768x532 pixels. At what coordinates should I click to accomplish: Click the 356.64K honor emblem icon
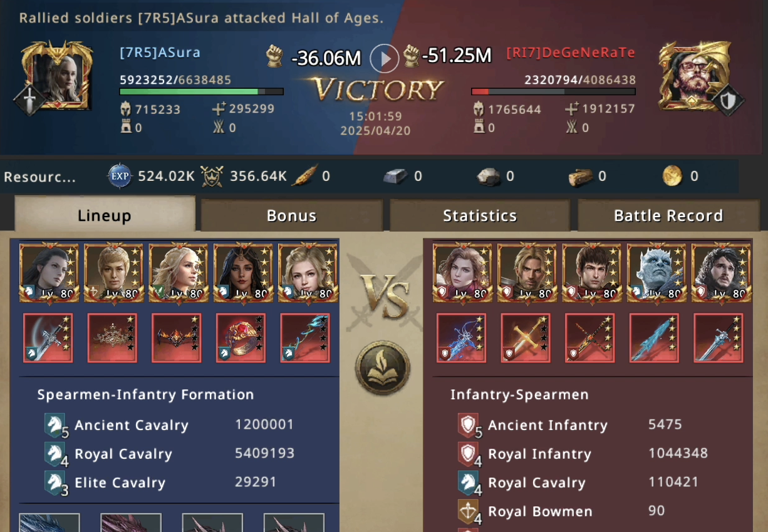212,176
